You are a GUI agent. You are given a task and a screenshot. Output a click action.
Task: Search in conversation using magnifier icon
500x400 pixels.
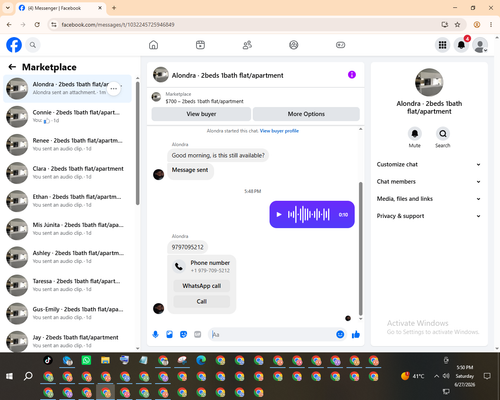point(443,134)
